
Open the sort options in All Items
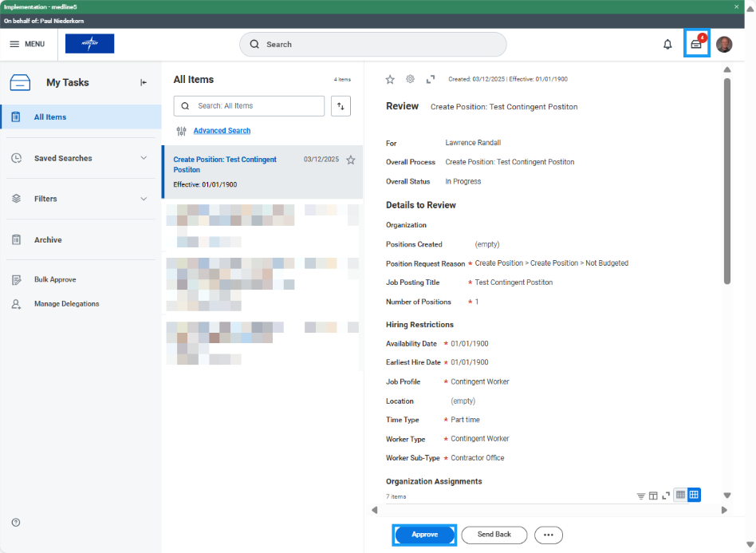tap(341, 105)
